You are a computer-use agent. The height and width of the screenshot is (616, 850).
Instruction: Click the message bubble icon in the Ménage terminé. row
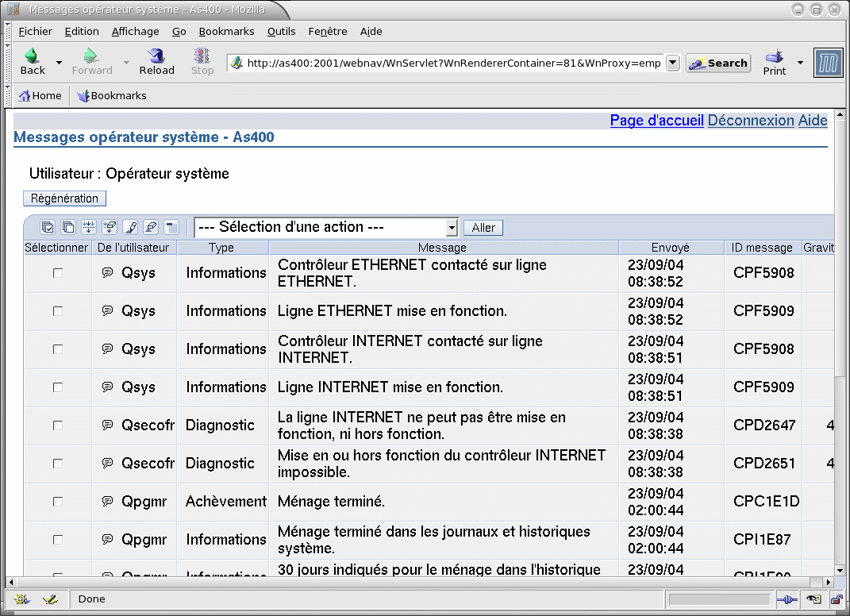click(107, 502)
